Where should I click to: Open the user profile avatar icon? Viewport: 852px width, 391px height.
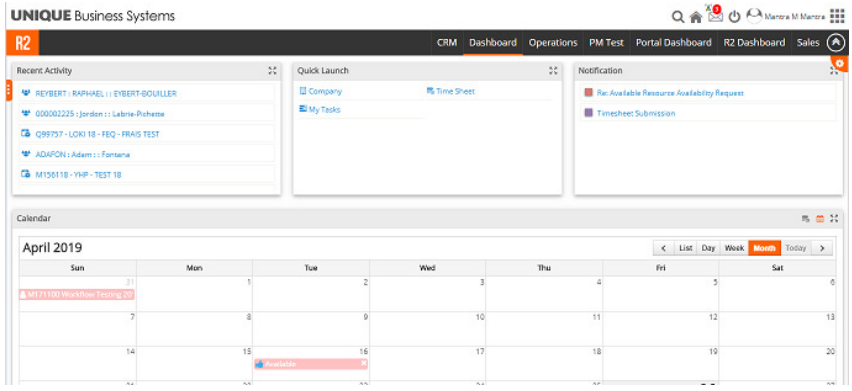754,16
